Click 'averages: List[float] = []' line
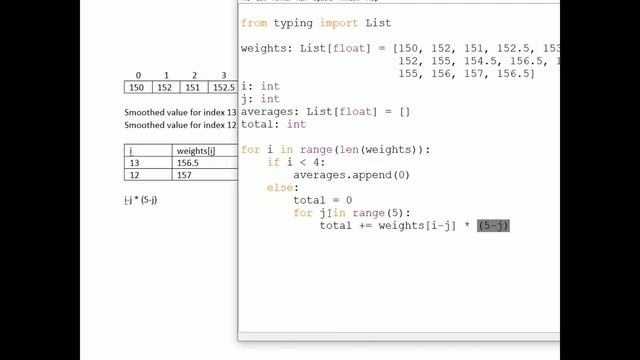The height and width of the screenshot is (360, 640). [325, 112]
